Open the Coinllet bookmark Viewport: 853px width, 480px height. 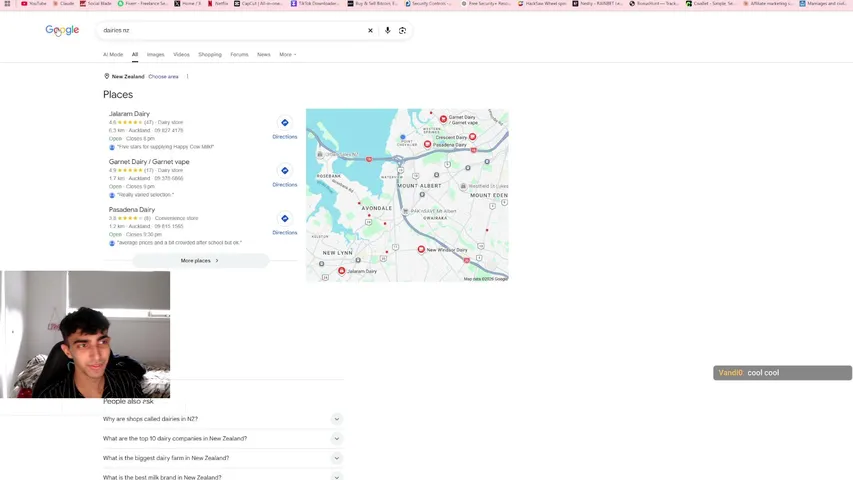710,3
